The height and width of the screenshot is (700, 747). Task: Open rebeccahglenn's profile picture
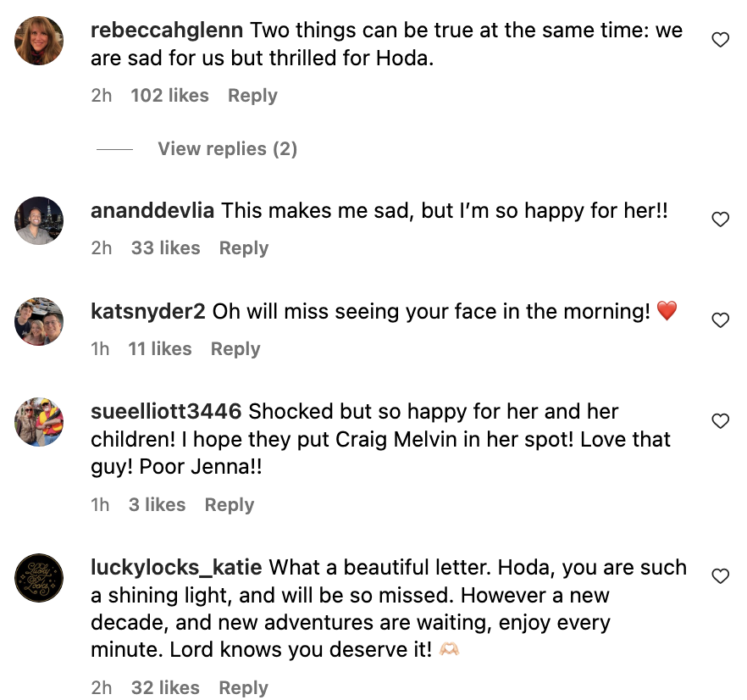click(38, 40)
